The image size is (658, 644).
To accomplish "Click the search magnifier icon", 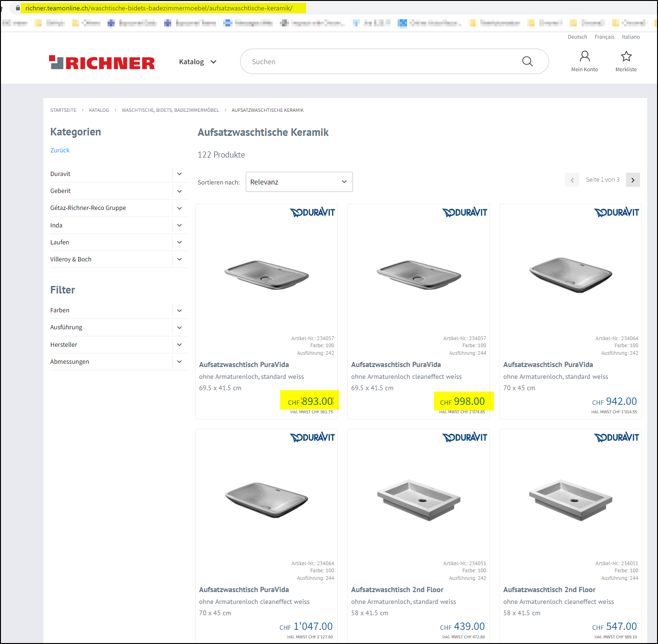I will (x=527, y=61).
